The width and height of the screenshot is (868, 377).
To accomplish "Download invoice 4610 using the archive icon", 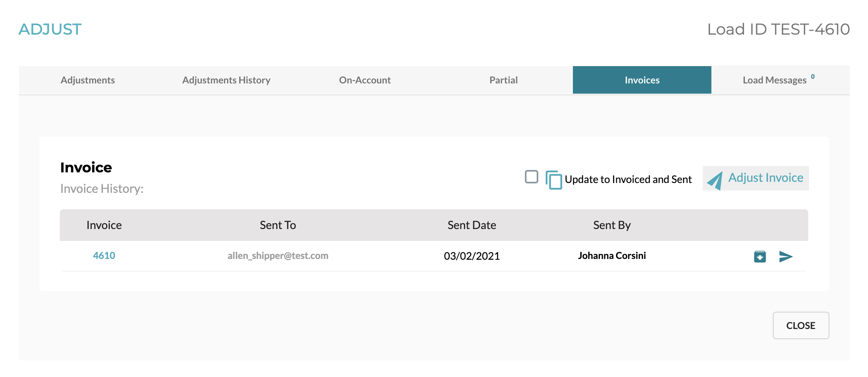I will [759, 256].
